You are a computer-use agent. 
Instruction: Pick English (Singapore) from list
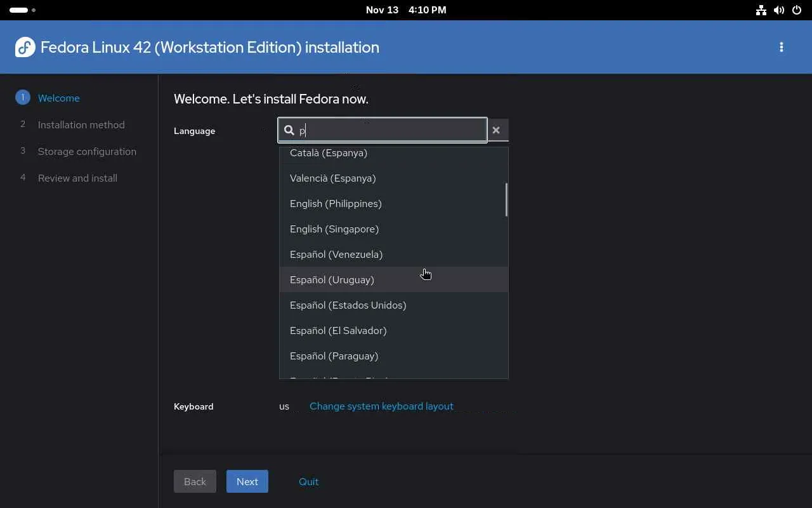(334, 229)
